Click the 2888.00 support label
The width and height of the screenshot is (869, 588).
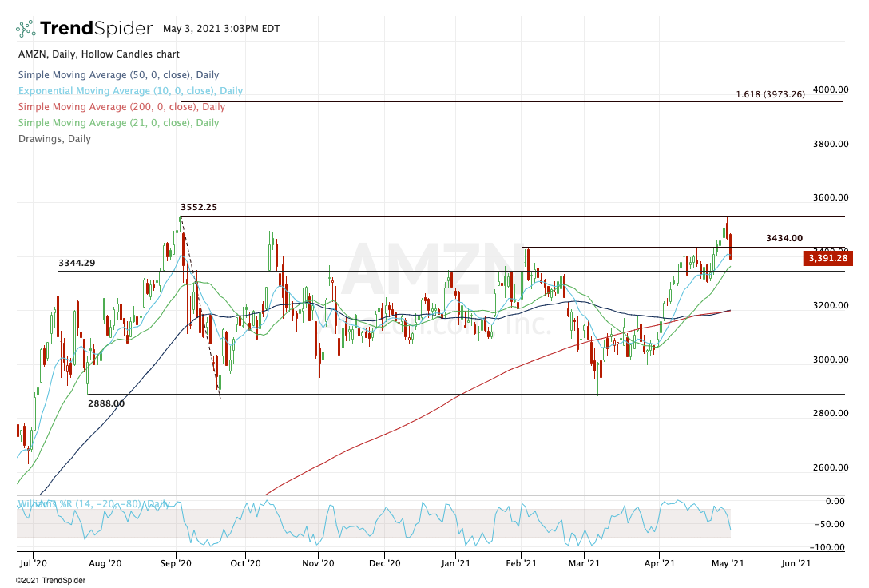106,404
